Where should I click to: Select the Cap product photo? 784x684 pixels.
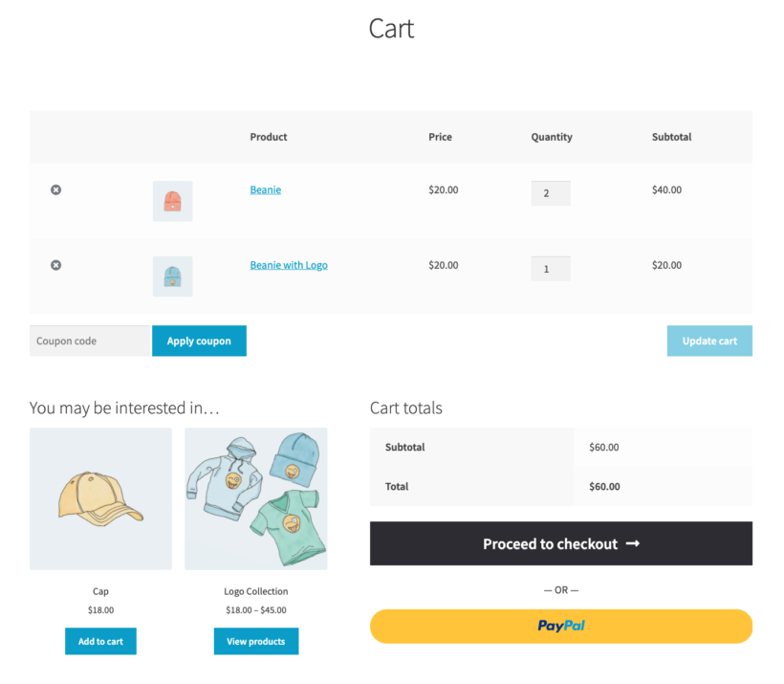pos(100,498)
